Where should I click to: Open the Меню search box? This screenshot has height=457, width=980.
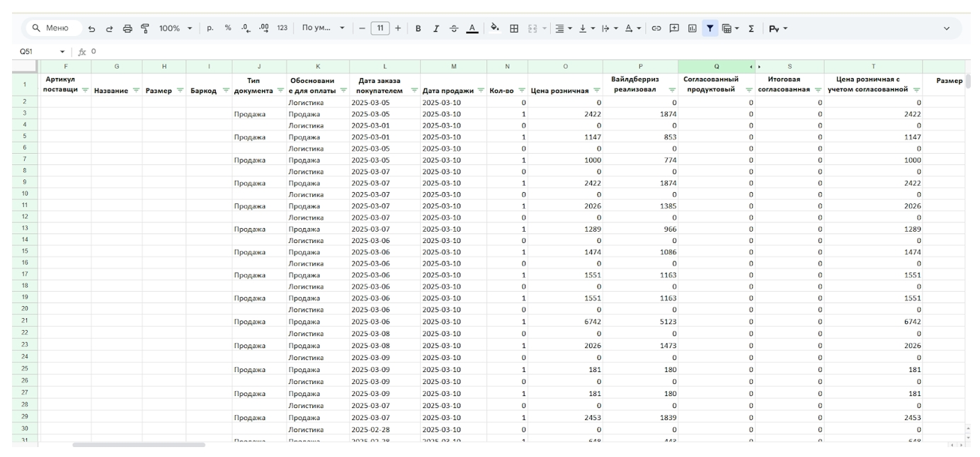tap(53, 28)
